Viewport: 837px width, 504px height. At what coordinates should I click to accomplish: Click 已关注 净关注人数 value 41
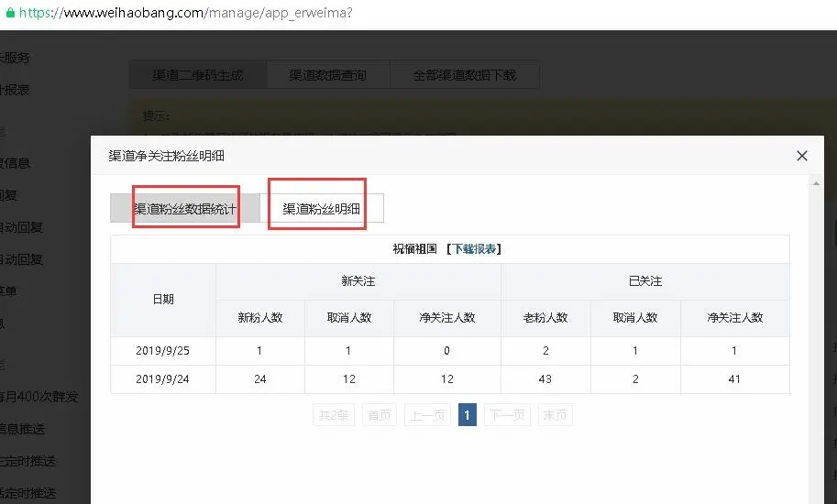pyautogui.click(x=735, y=379)
